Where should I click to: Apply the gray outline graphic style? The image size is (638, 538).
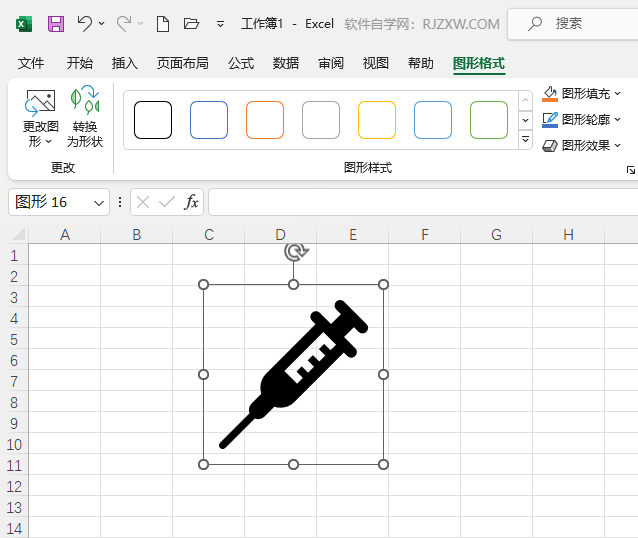(x=321, y=120)
